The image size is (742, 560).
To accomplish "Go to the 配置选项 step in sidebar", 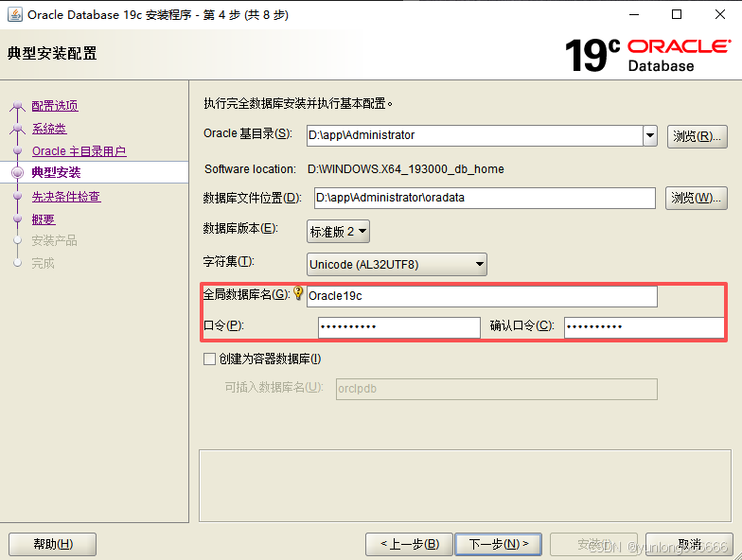I will tap(55, 106).
